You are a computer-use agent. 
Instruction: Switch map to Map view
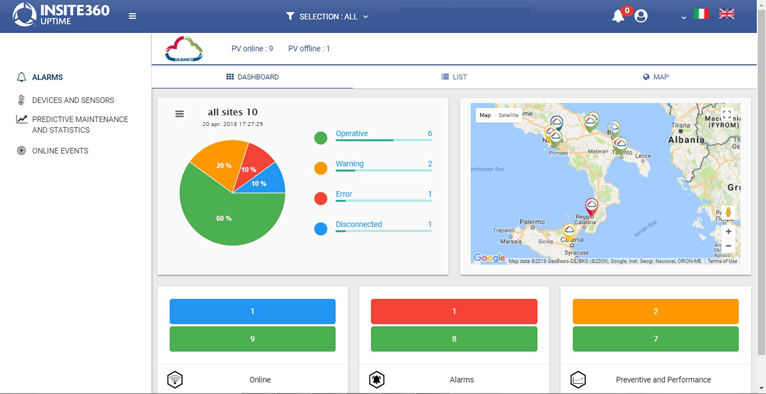click(485, 115)
